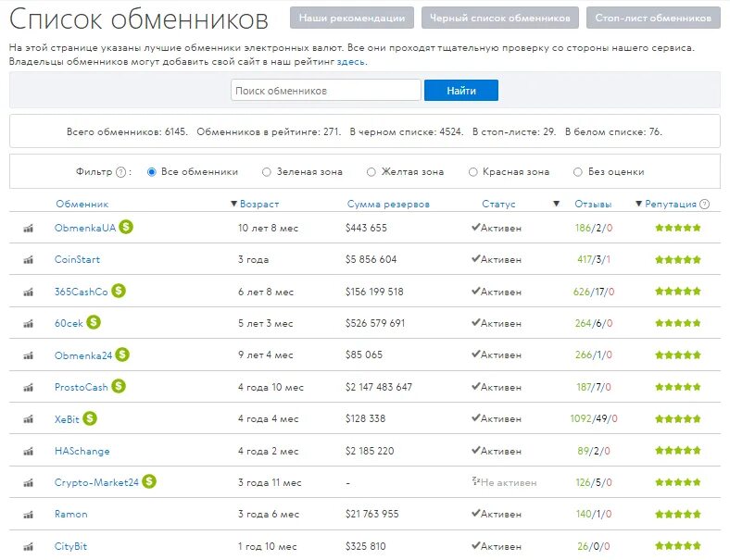Open the XeBit exchanger link
The height and width of the screenshot is (560, 730).
(x=67, y=419)
